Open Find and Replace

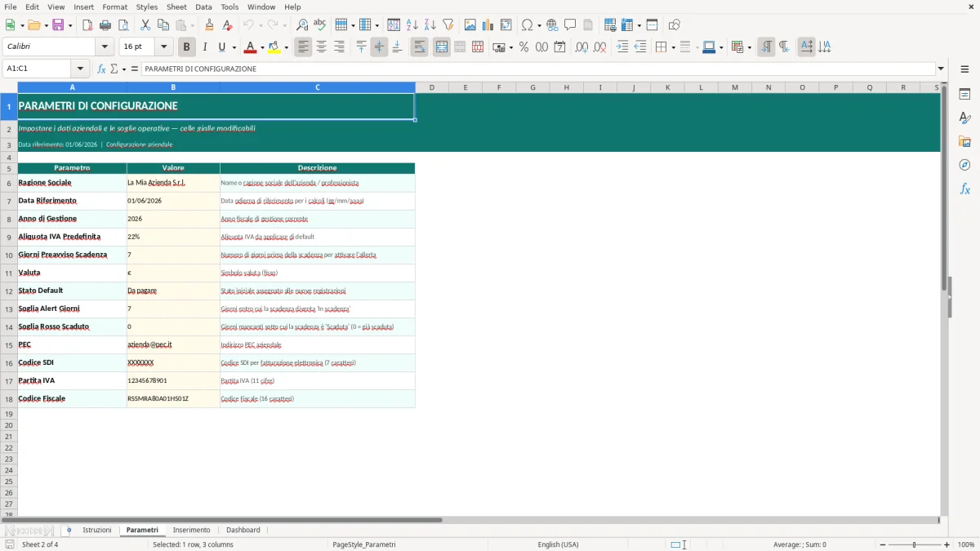[x=302, y=25]
